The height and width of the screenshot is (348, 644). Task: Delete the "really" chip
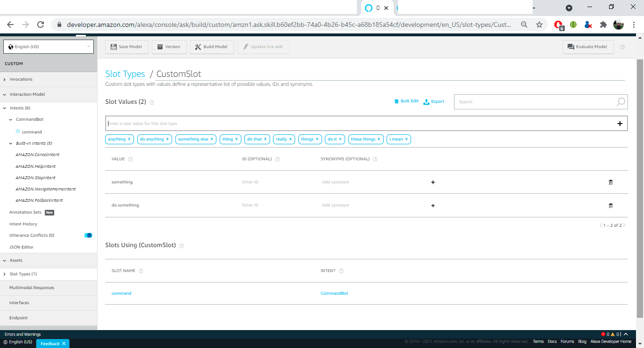290,139
